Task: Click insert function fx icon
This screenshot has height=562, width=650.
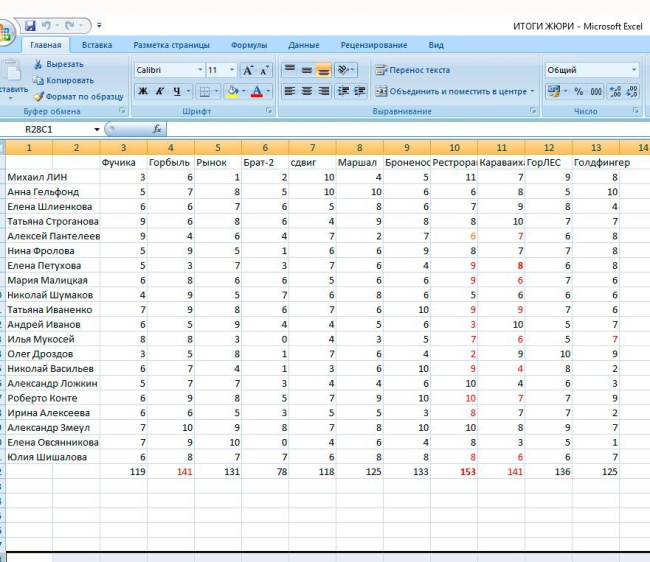Action: pyautogui.click(x=157, y=129)
